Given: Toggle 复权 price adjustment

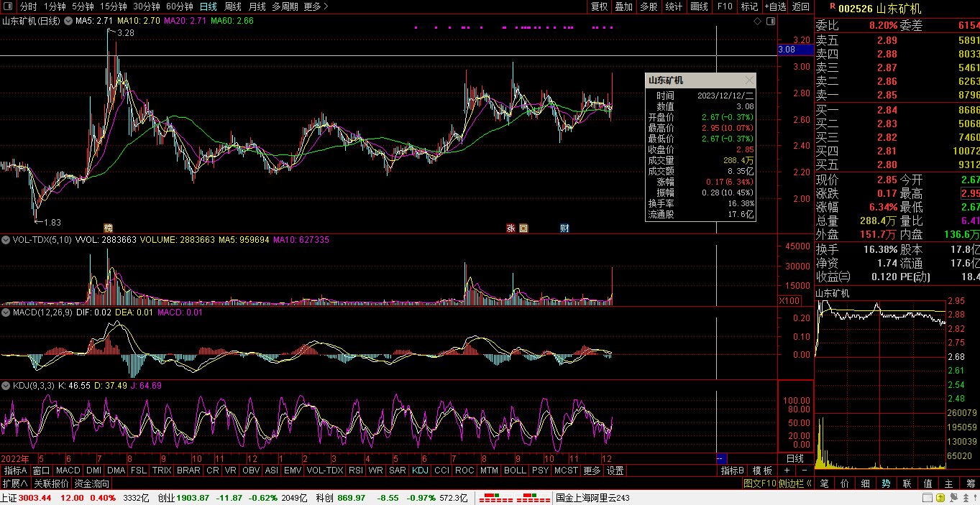Looking at the screenshot, I should 599,6.
